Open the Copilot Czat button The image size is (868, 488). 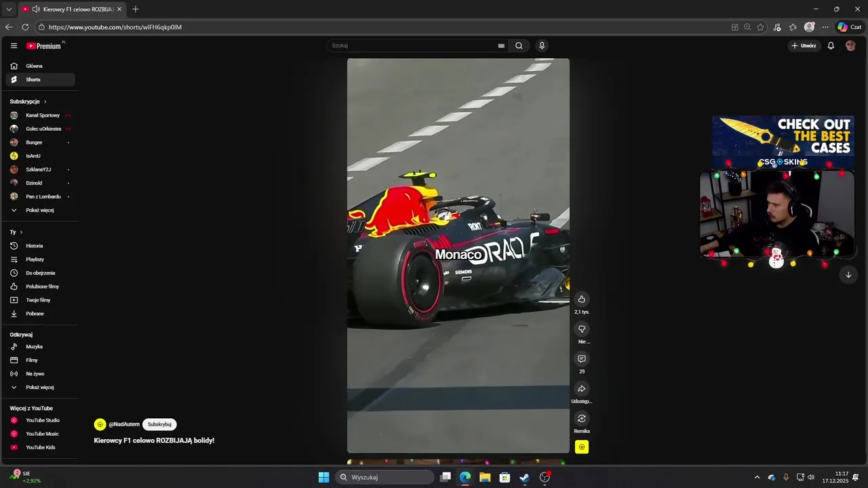click(x=850, y=27)
